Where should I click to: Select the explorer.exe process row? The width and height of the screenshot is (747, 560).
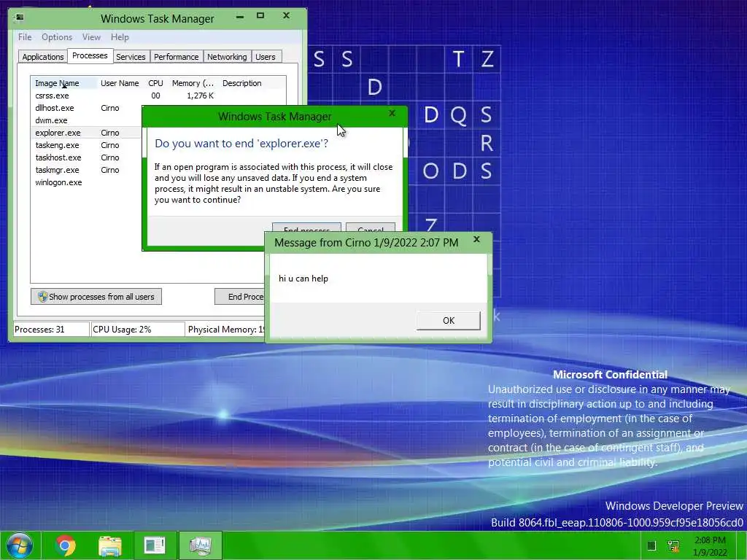pos(87,133)
